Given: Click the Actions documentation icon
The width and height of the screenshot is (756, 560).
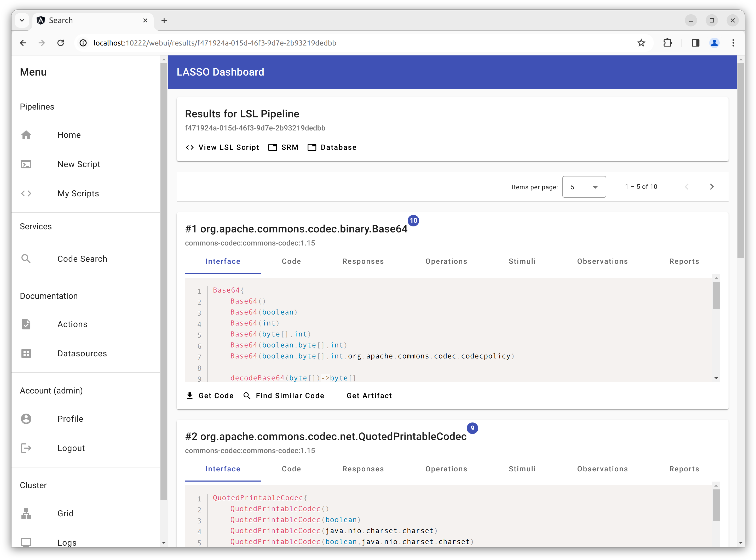Looking at the screenshot, I should click(26, 324).
